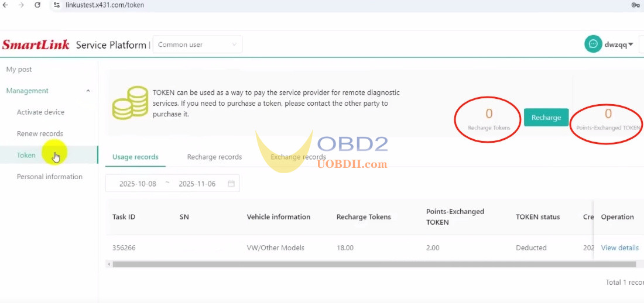
Task: Click VW/Other Models cell
Action: pos(276,247)
